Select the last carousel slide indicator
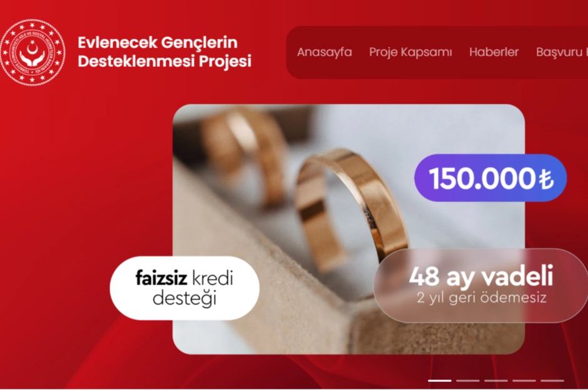 click(552, 380)
